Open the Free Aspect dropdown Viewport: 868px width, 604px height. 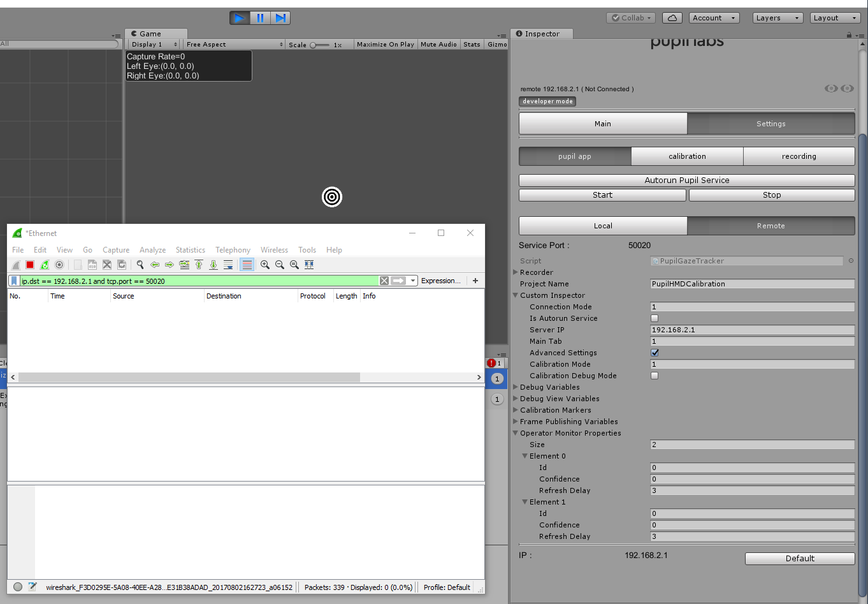(x=234, y=45)
